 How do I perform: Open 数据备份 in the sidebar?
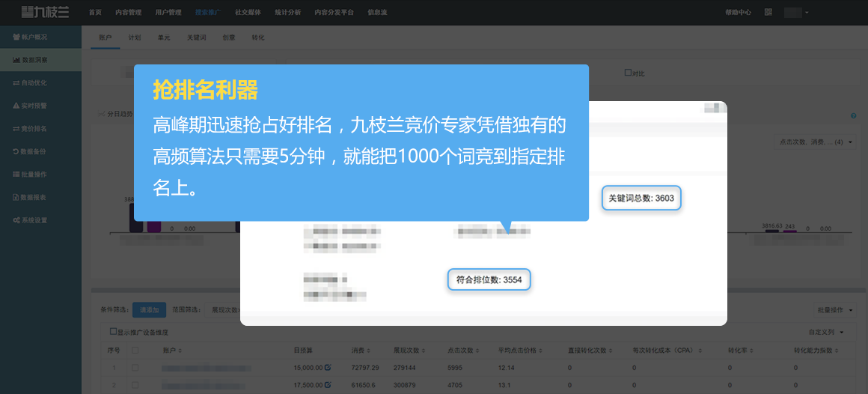[x=40, y=151]
